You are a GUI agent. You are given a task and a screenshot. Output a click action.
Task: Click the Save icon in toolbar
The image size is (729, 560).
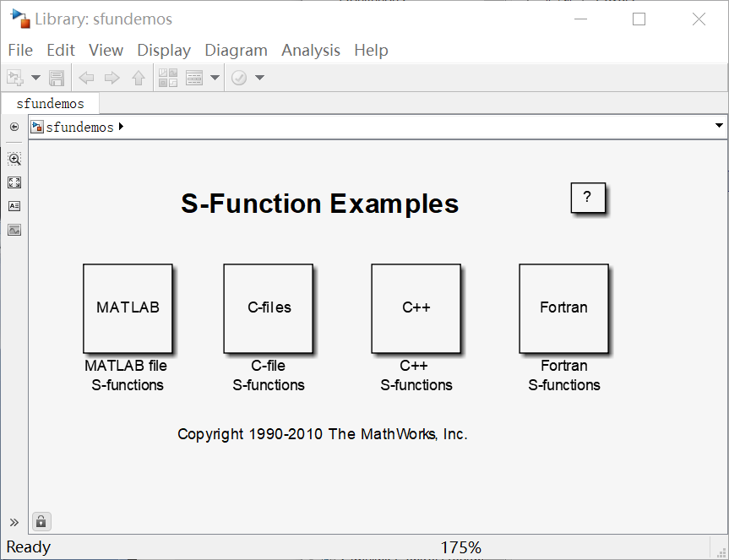pyautogui.click(x=57, y=78)
